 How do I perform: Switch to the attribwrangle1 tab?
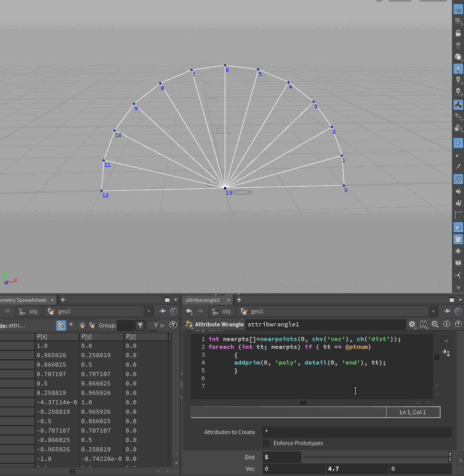click(x=202, y=300)
